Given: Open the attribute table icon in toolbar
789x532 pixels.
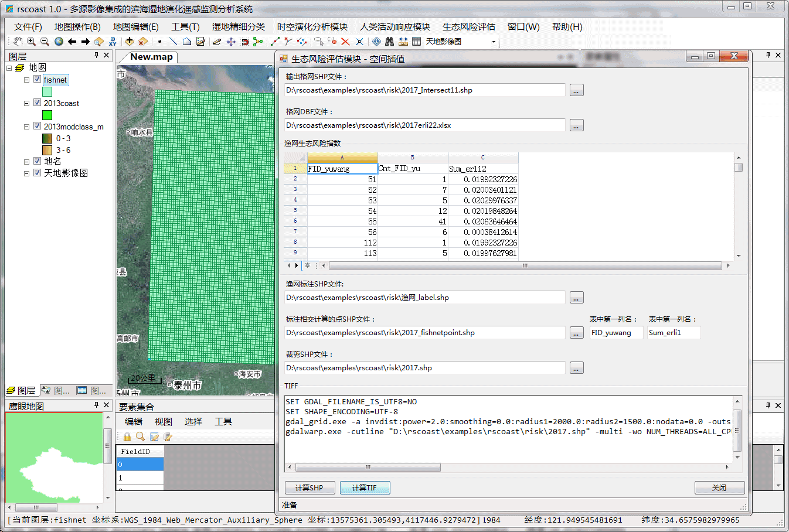Looking at the screenshot, I should click(416, 42).
